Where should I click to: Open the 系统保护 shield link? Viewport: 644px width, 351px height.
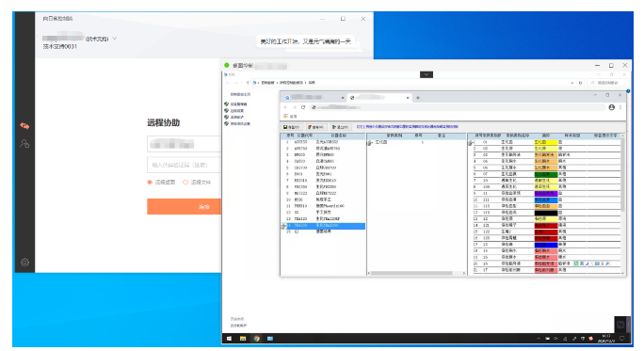point(234,117)
